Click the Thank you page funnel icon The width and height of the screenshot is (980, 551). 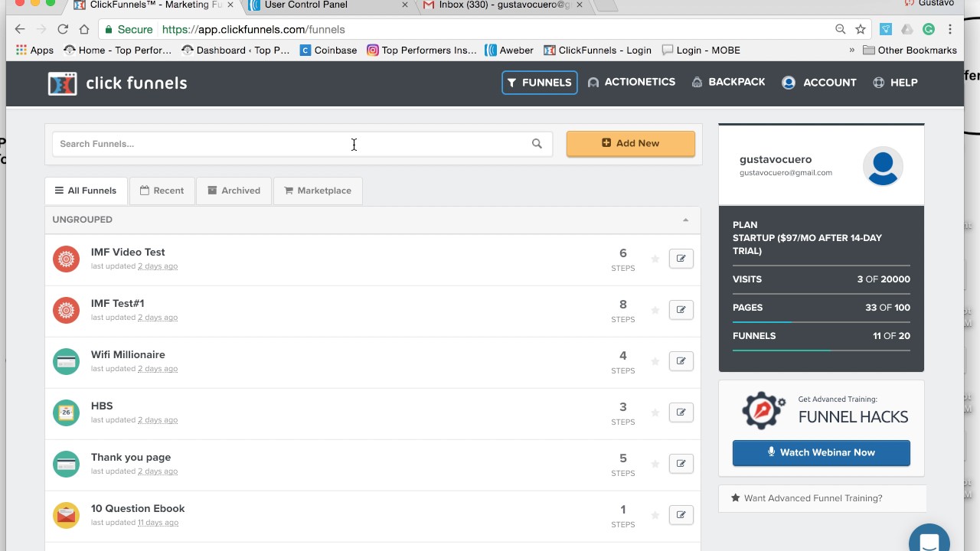point(67,464)
